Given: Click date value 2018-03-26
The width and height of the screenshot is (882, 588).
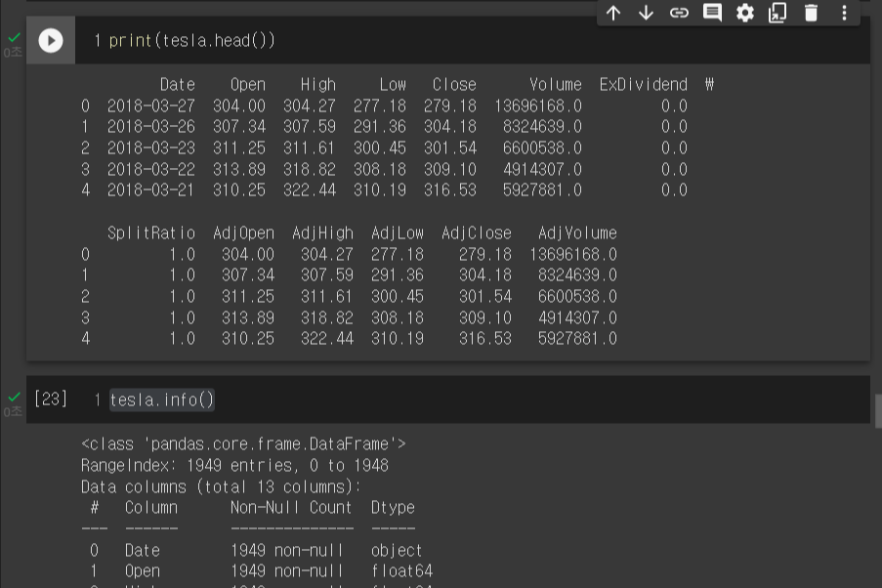Looking at the screenshot, I should click(x=150, y=127).
